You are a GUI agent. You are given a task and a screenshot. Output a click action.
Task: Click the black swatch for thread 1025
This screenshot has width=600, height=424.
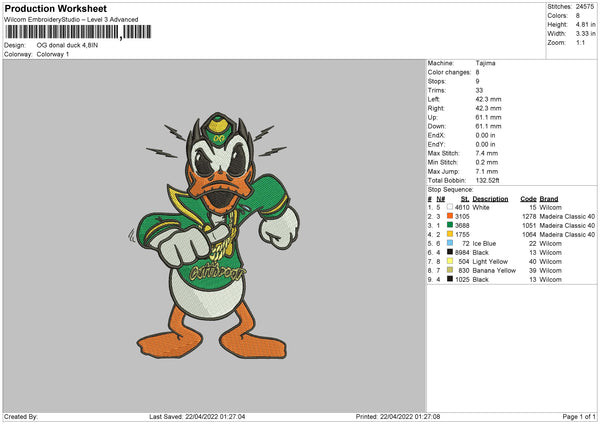[450, 279]
